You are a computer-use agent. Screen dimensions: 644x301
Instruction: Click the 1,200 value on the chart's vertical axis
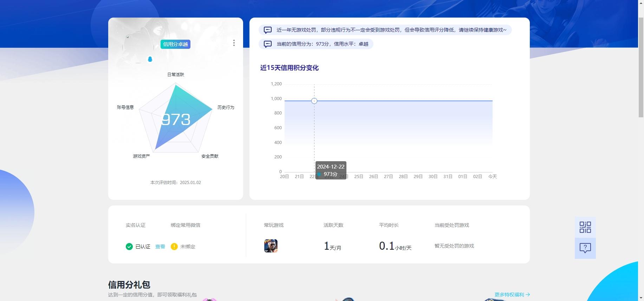click(276, 84)
